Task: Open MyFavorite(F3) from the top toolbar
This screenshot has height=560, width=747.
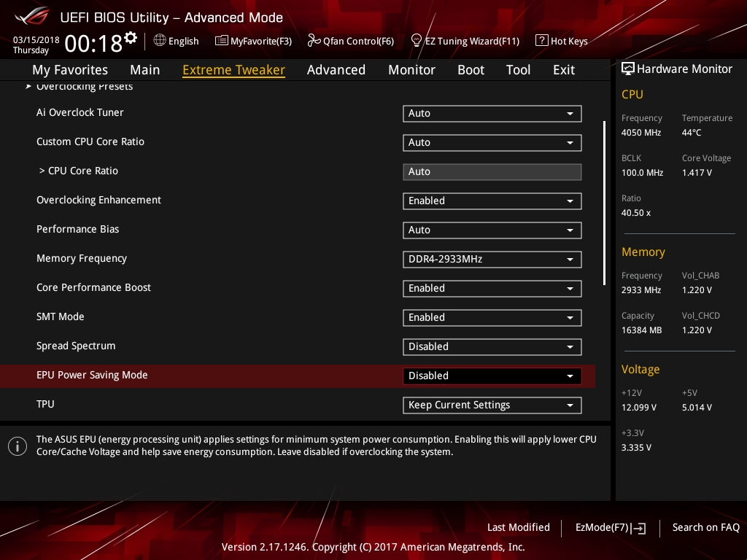Action: 222,41
